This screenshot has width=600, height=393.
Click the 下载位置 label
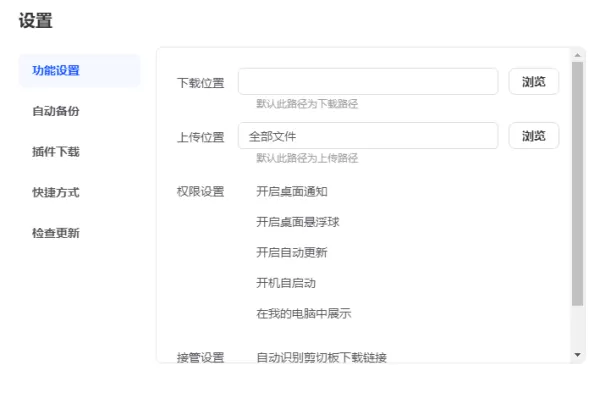tap(201, 83)
